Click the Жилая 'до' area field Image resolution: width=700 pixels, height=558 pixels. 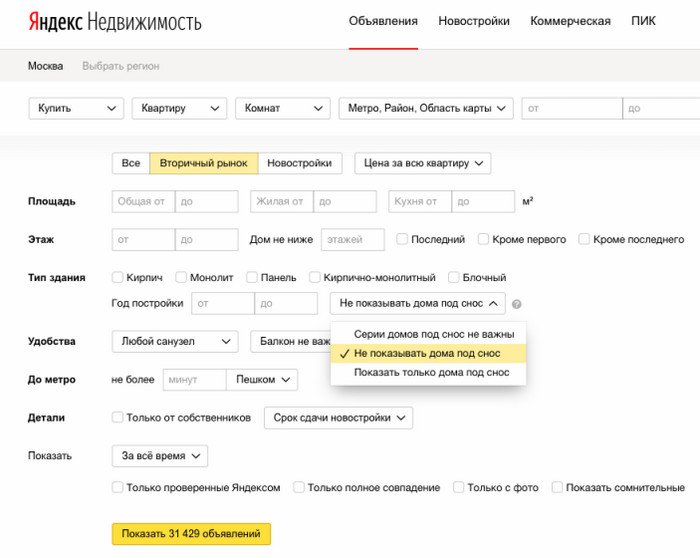(345, 201)
